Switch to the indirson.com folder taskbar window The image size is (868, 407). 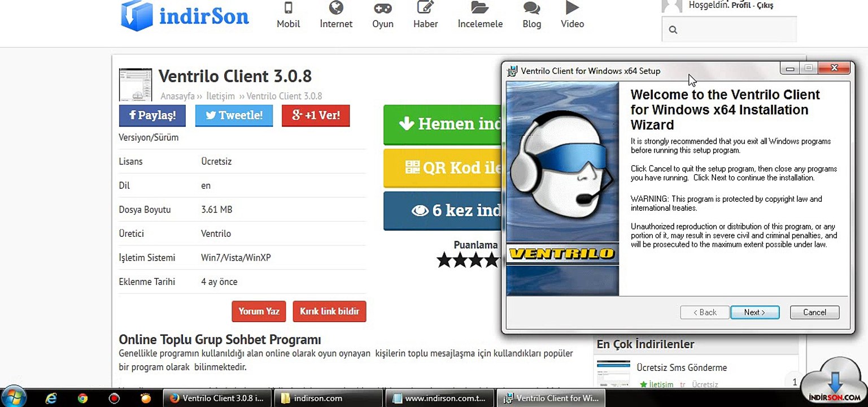point(329,398)
